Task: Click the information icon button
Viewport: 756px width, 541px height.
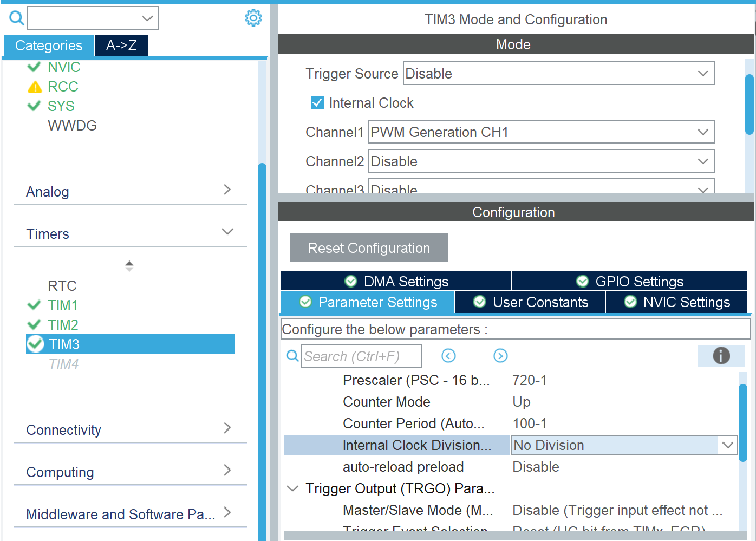Action: pos(721,356)
